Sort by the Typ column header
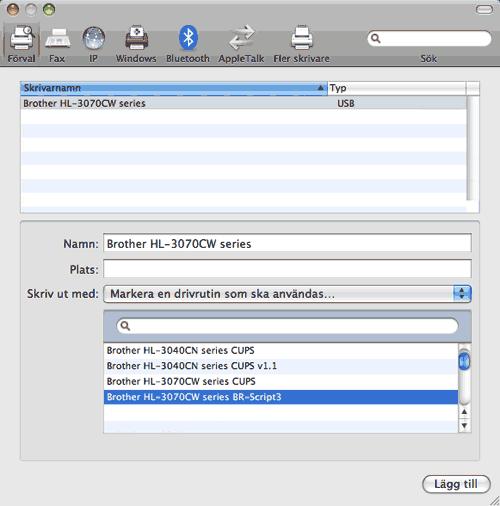500x506 pixels. click(397, 88)
